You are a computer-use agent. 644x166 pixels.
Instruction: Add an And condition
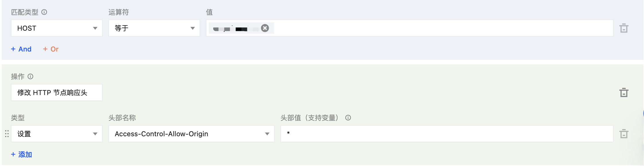(21, 49)
